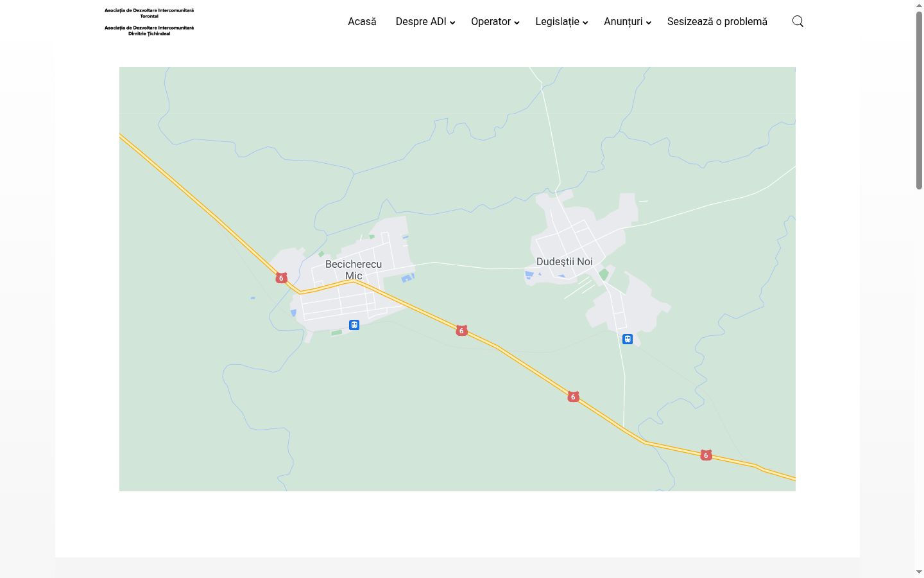Click the Dudeștii Noi map label
This screenshot has height=578, width=924.
565,261
